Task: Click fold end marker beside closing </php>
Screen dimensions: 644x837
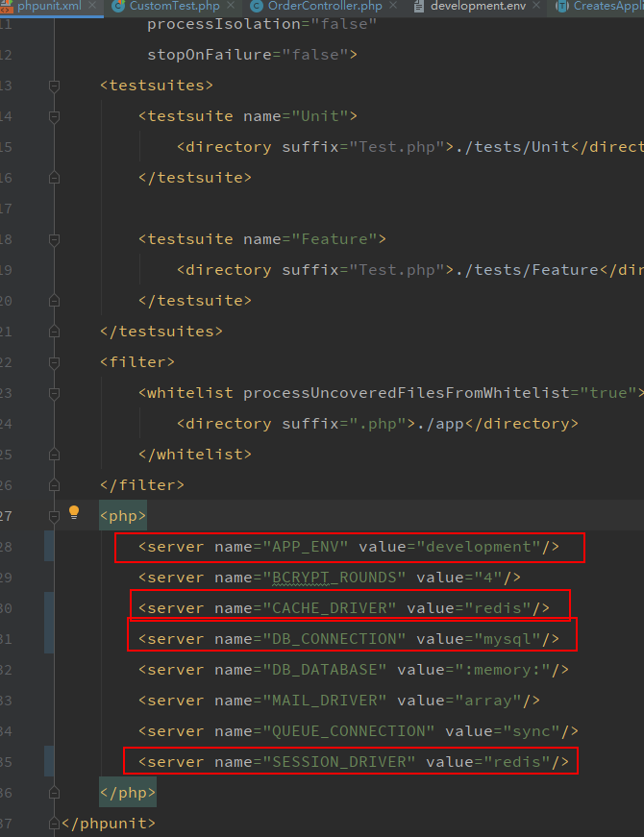Action: pos(55,793)
